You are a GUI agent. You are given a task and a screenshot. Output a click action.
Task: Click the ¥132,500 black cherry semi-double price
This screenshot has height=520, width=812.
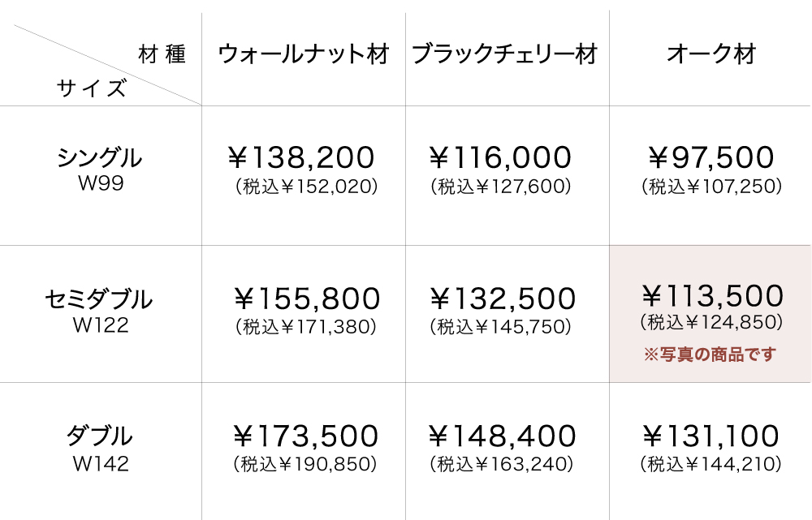pyautogui.click(x=502, y=299)
